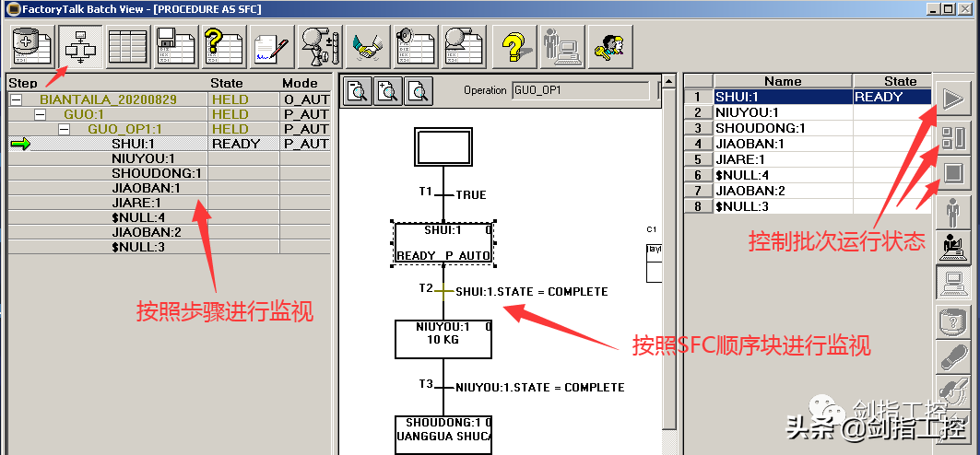Click the start batch play button
Image resolution: width=980 pixels, height=455 pixels.
(953, 99)
